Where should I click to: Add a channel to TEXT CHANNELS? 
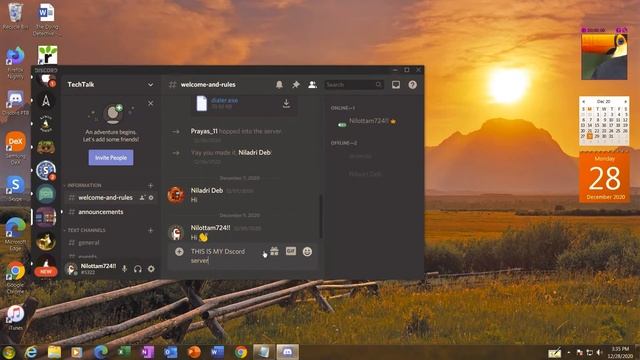pos(151,230)
